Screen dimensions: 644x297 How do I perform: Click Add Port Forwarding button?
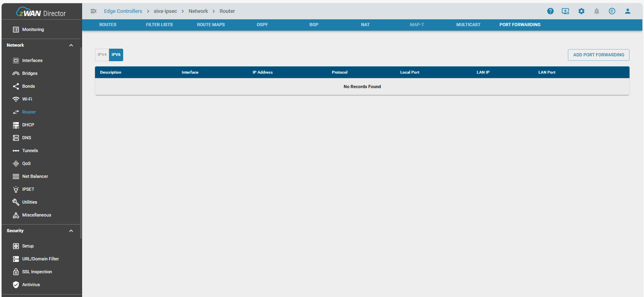click(599, 55)
